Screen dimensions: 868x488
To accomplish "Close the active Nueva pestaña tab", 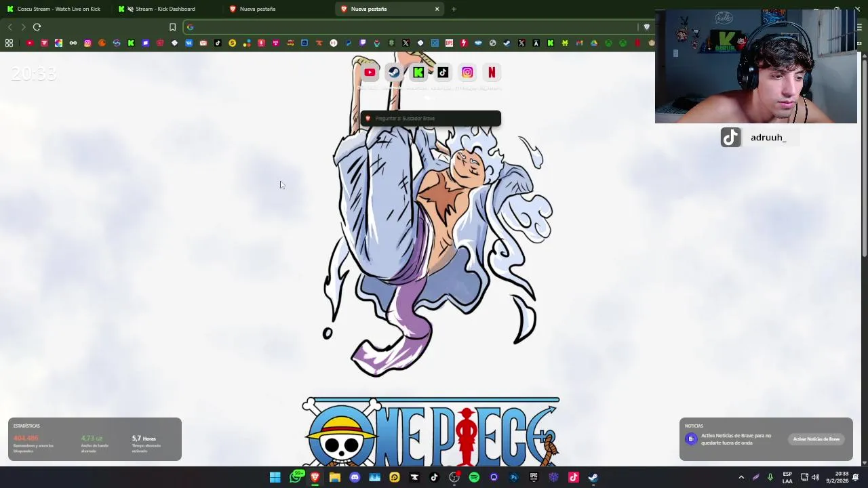I will (437, 9).
